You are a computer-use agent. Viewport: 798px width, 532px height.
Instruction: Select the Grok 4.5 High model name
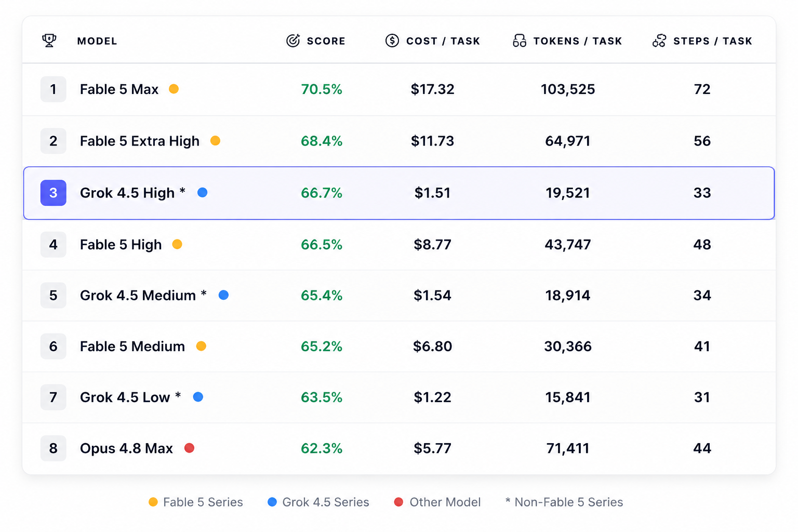point(127,193)
